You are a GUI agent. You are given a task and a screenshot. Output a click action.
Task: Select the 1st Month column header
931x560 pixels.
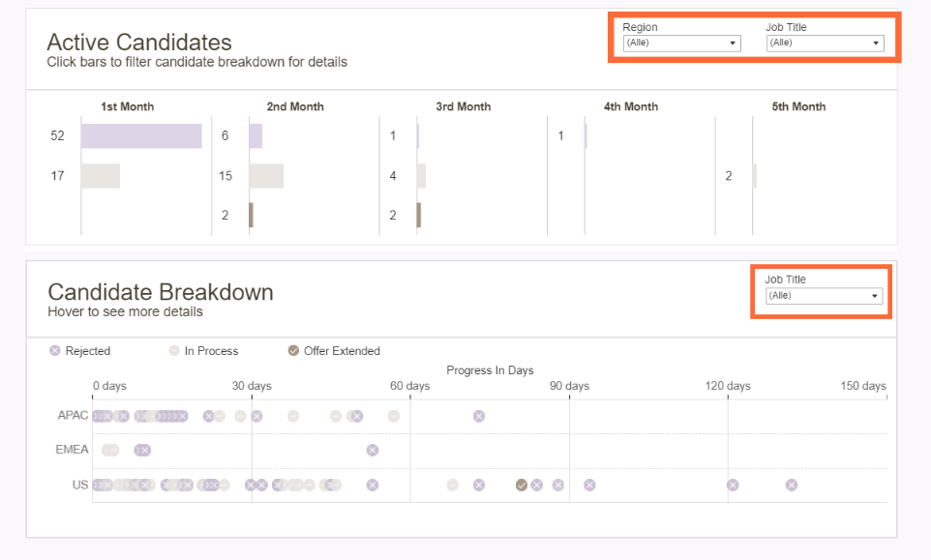coord(127,106)
